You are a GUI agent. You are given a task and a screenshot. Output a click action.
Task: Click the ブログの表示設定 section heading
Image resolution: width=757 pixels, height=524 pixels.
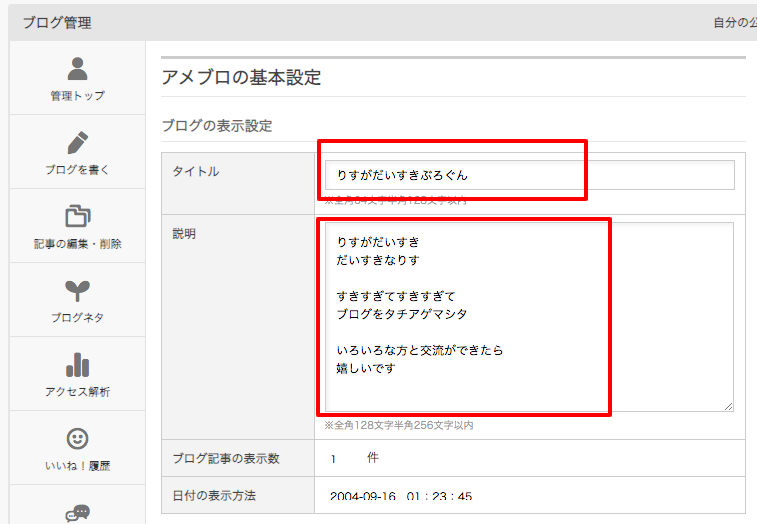pos(217,126)
